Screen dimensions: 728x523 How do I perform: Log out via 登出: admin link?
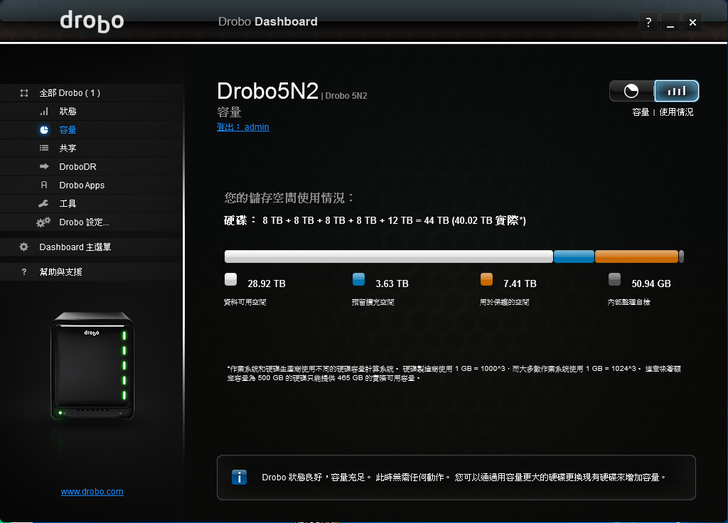point(243,127)
